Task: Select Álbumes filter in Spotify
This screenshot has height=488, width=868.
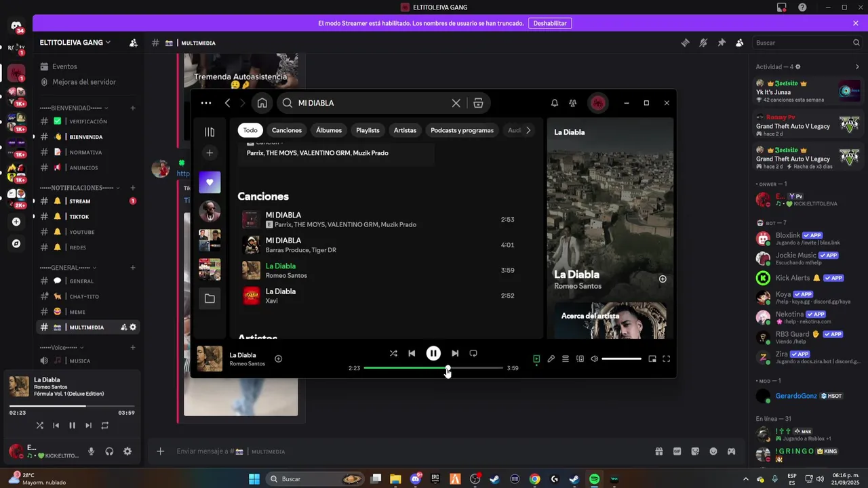Action: [329, 130]
